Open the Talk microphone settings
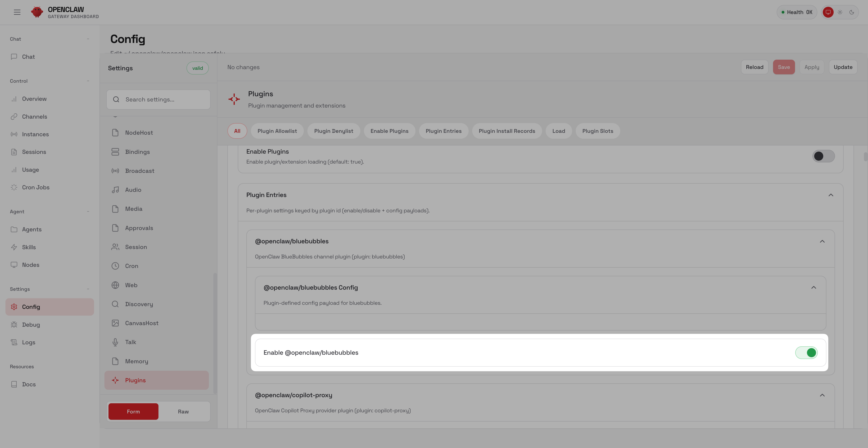 pos(131,342)
